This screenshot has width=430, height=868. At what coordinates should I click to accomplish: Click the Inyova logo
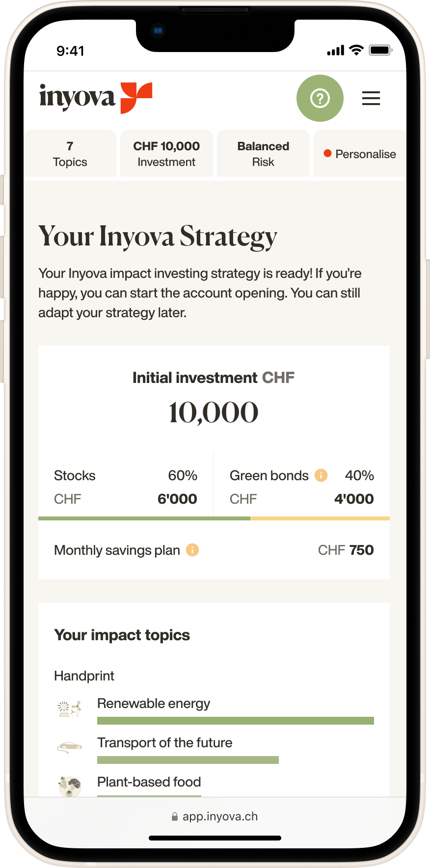(96, 98)
